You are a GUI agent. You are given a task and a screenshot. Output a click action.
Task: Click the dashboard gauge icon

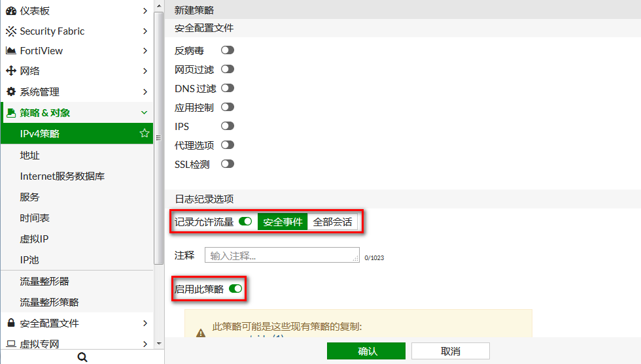point(11,10)
